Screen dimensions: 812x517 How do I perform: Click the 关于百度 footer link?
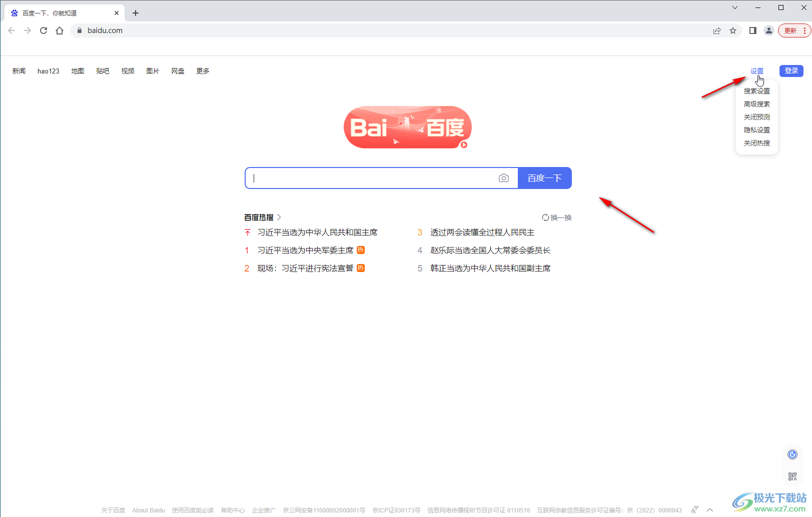point(113,510)
